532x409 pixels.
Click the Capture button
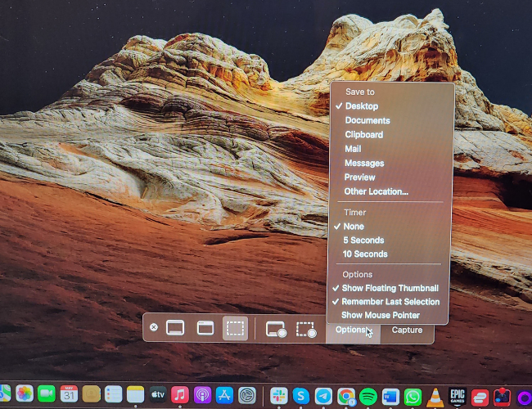click(x=407, y=330)
